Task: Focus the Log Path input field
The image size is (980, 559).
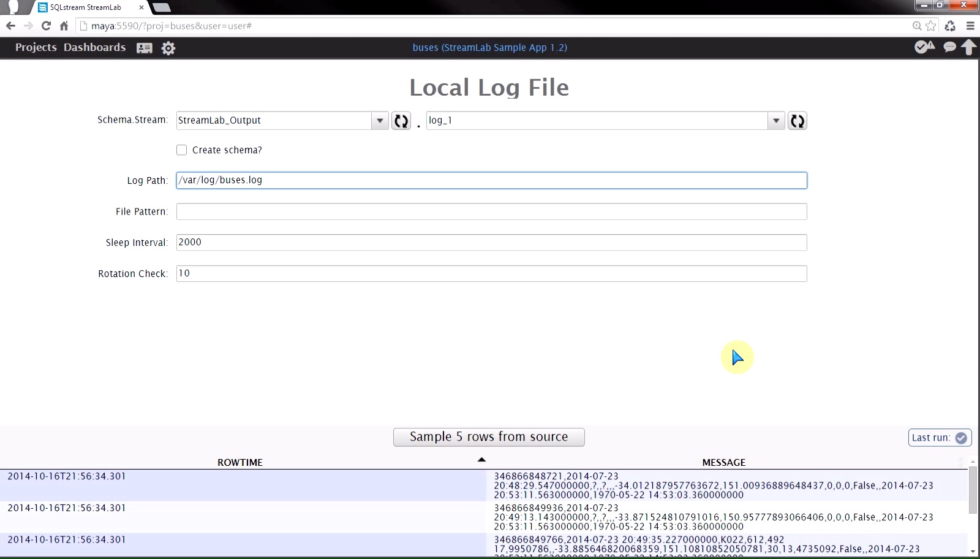Action: 491,180
